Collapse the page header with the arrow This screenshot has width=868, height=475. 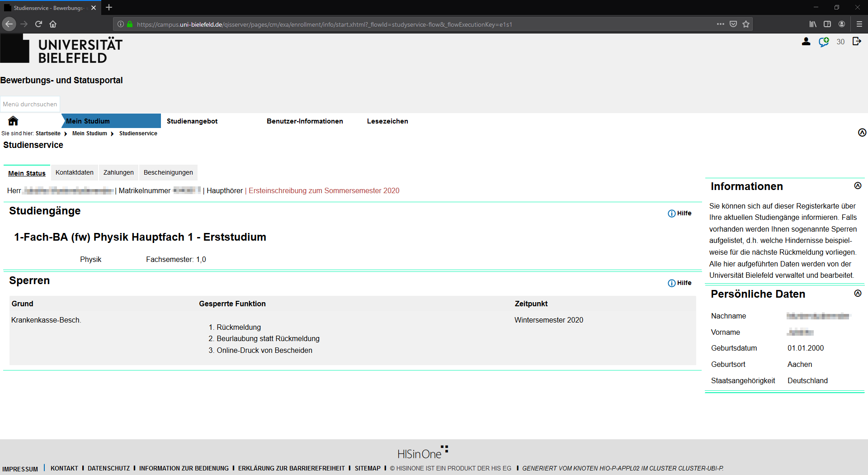[x=862, y=133]
